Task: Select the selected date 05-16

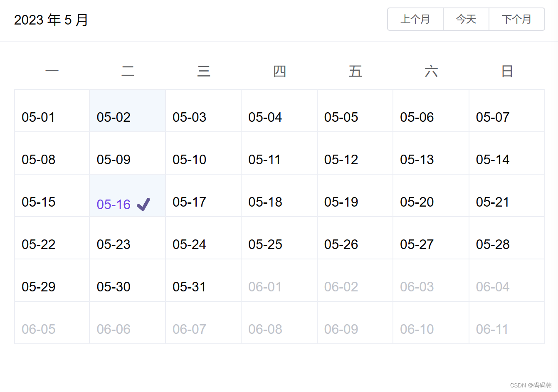Action: (127, 196)
